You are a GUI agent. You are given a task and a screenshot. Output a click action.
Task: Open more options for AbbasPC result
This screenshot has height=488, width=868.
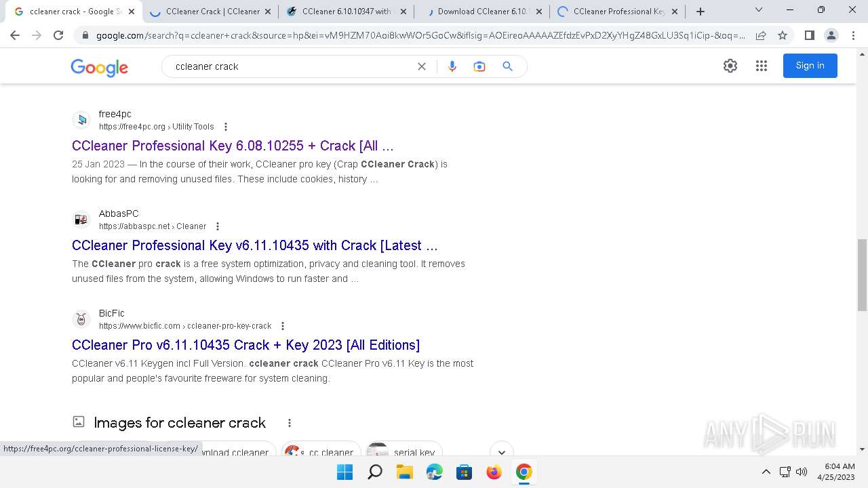[218, 226]
